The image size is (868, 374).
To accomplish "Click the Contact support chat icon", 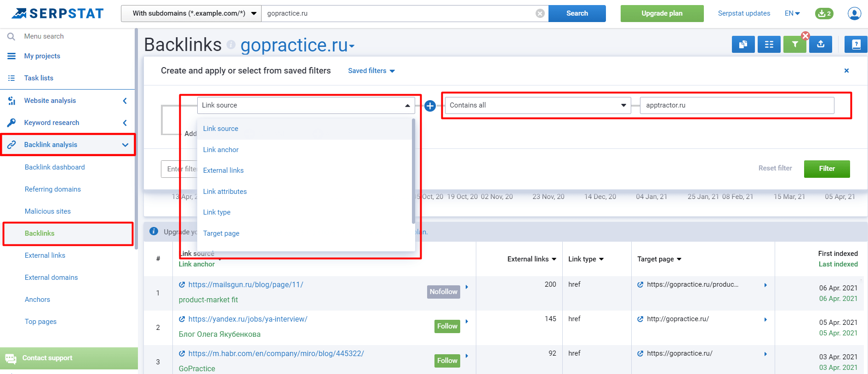I will click(11, 359).
